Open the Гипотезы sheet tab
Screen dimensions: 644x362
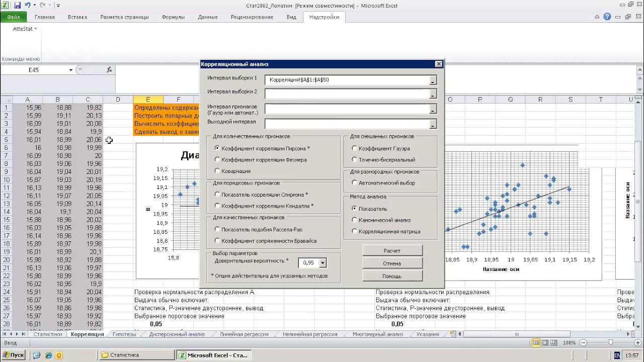(124, 334)
